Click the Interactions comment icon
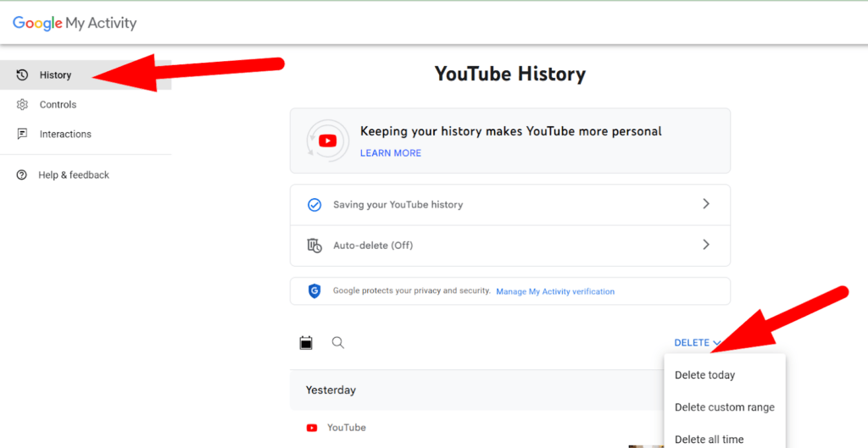The image size is (868, 448). click(x=22, y=134)
